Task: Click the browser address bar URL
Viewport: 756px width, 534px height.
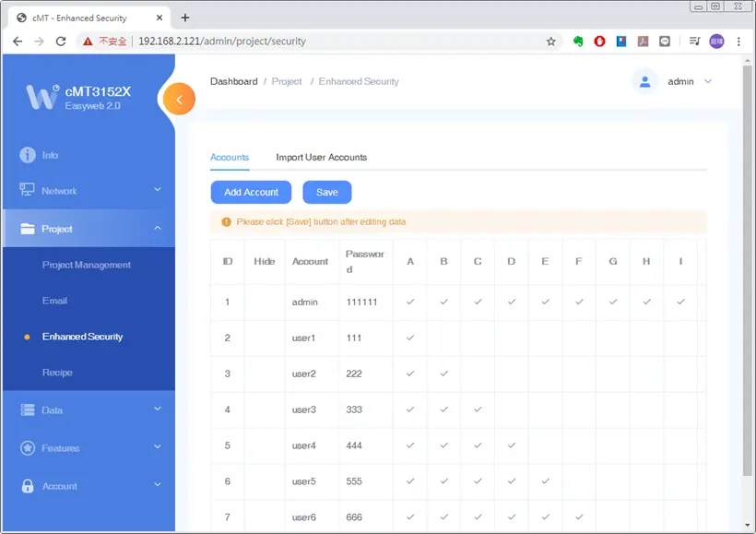Action: coord(222,42)
